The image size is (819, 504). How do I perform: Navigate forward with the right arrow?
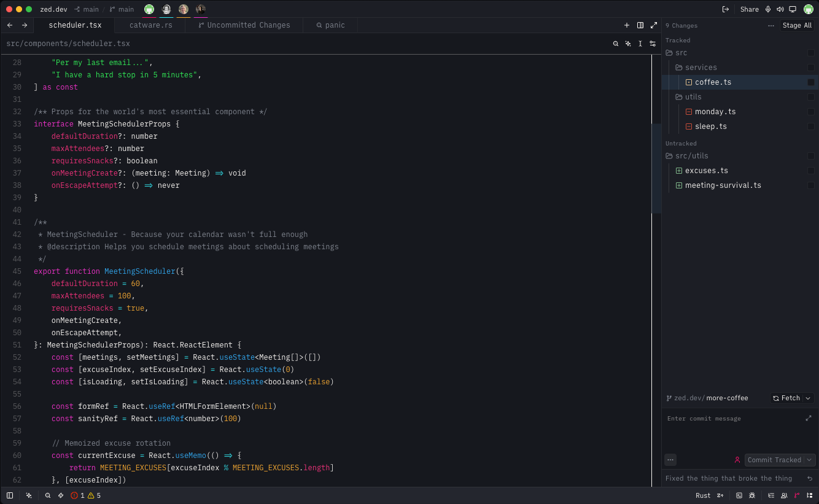25,25
